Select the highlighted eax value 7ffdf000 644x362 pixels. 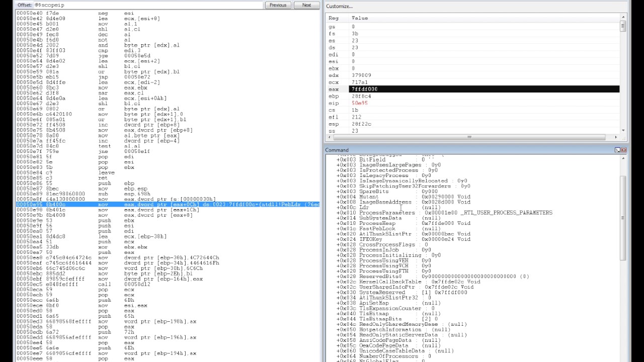point(365,89)
